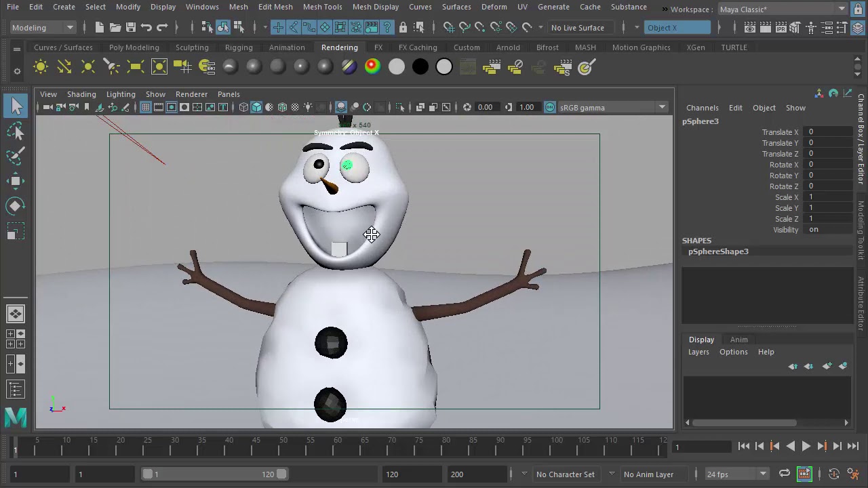868x488 pixels.
Task: Go to the start of the playback range
Action: (744, 446)
